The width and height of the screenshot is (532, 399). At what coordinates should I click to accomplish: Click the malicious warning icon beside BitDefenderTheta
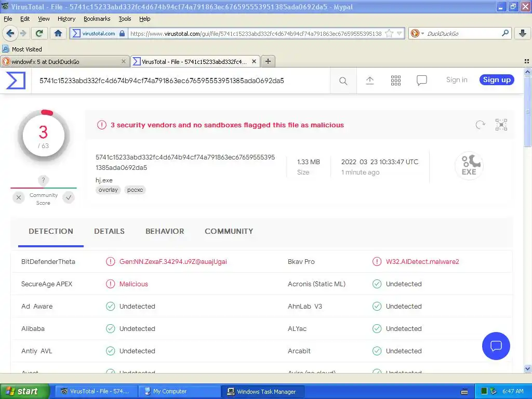point(110,262)
